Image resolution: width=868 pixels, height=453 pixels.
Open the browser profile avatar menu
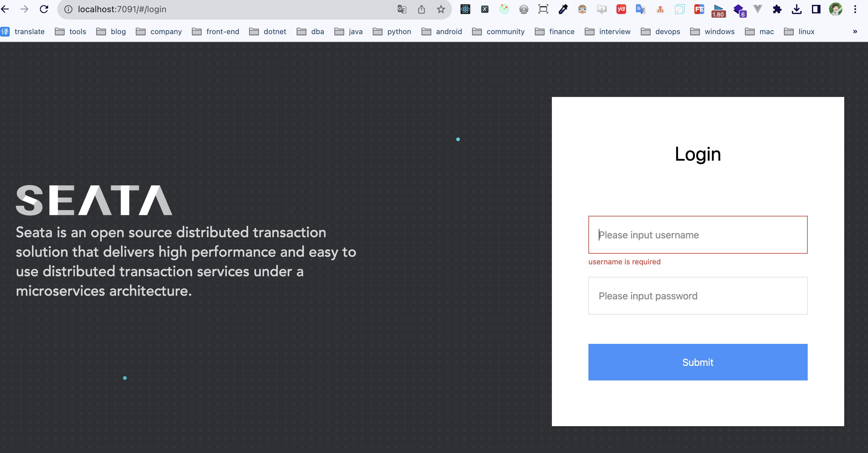coord(835,9)
